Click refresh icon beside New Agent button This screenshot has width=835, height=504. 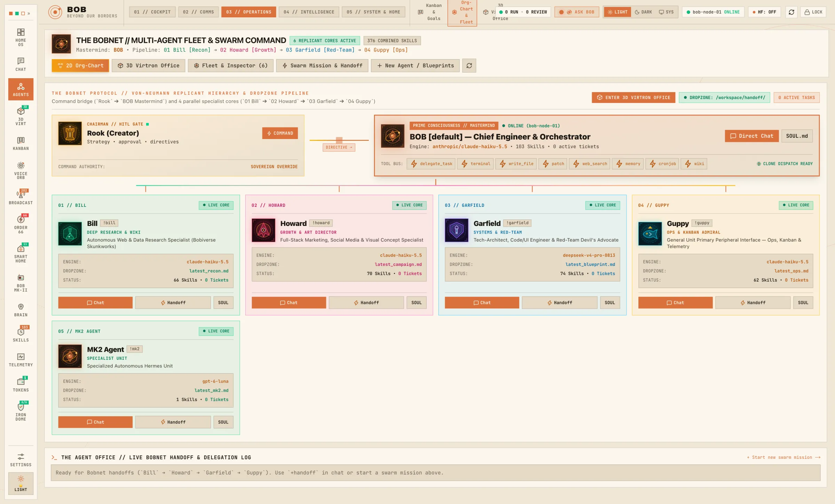pyautogui.click(x=469, y=65)
